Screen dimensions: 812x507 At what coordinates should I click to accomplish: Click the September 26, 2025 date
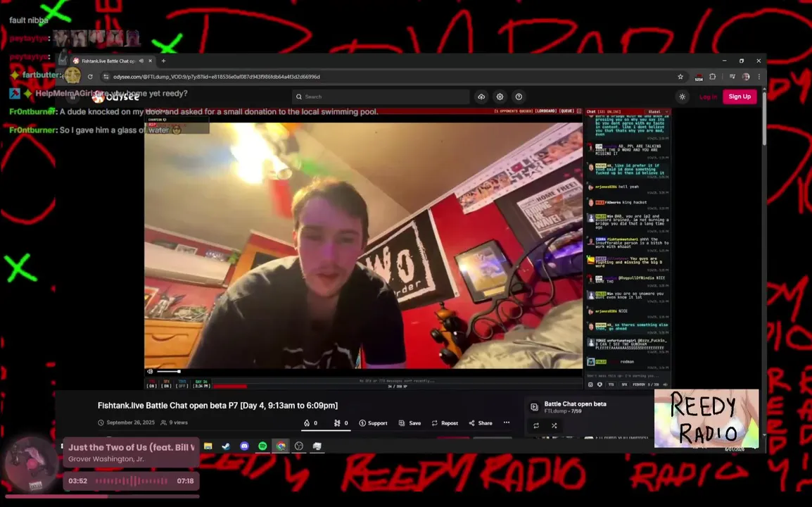(130, 423)
